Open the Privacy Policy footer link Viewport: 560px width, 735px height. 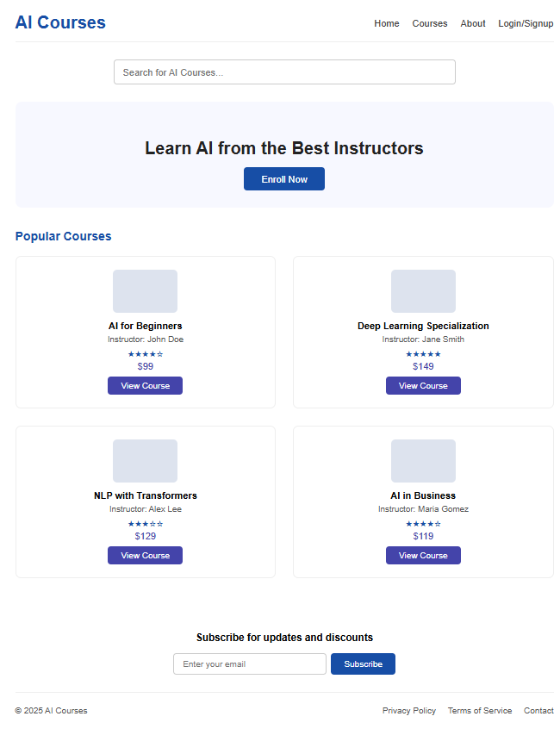pos(409,711)
